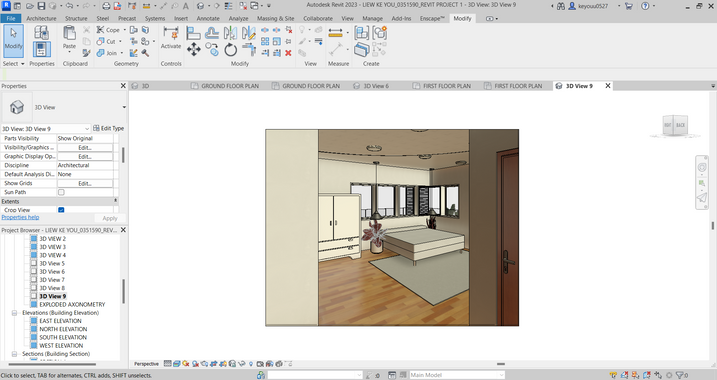Screen dimensions: 717x380
Task: Click the Paste clipboard icon
Action: (70, 37)
